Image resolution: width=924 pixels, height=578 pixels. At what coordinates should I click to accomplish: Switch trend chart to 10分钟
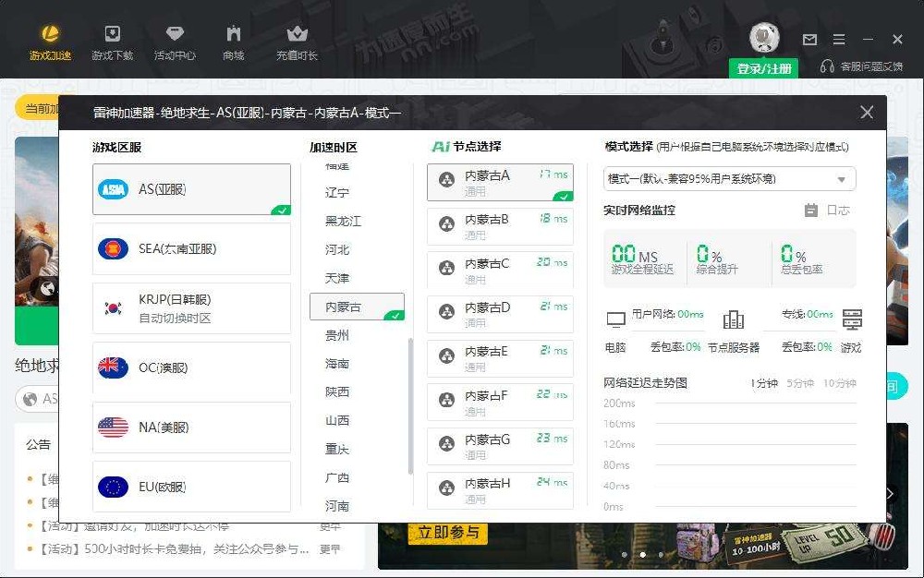point(839,383)
